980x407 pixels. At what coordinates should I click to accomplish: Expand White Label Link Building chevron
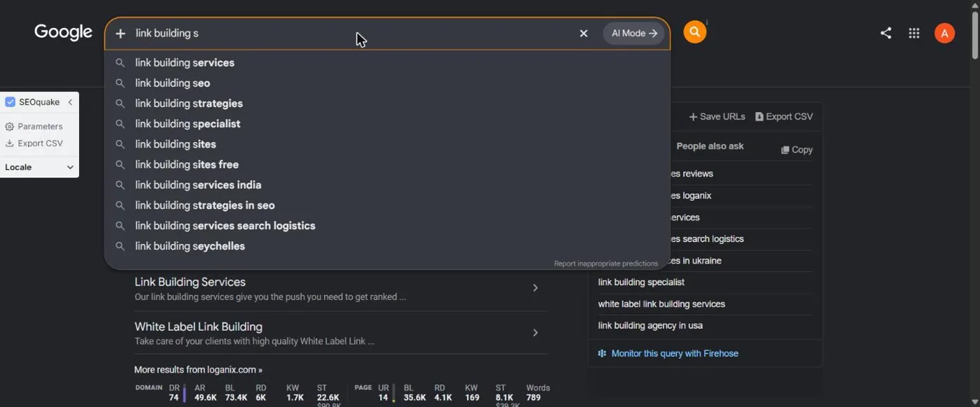[535, 333]
